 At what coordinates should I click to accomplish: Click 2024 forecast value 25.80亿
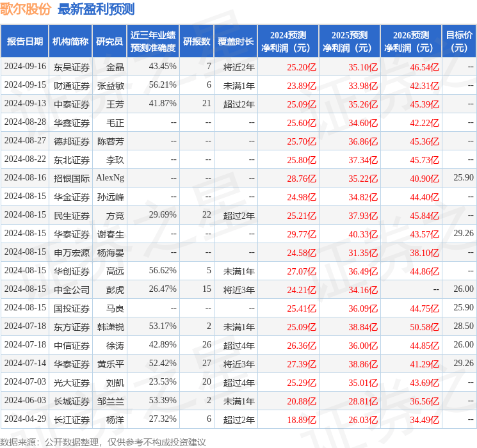pos(302,160)
